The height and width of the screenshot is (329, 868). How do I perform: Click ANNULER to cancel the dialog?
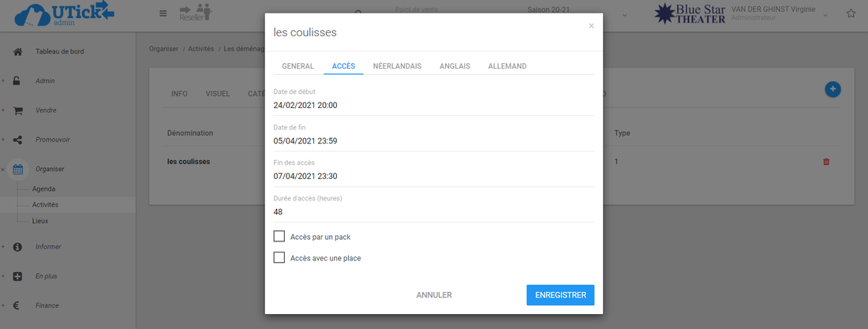tap(434, 295)
